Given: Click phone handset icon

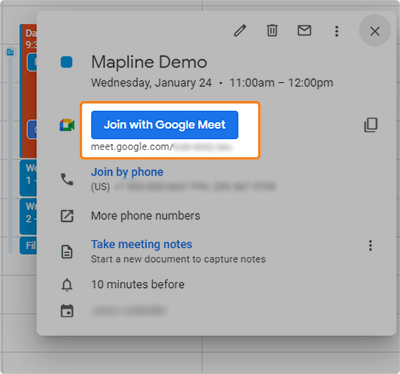Looking at the screenshot, I should pos(67,179).
